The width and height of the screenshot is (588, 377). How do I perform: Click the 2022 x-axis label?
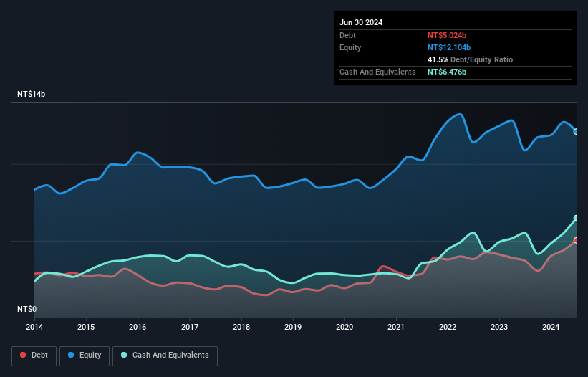click(x=448, y=327)
